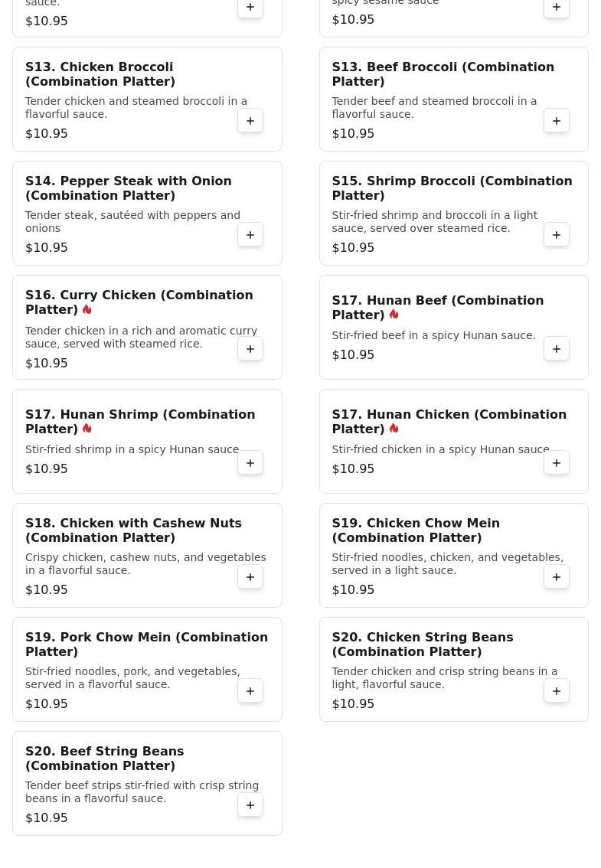601x868 pixels.
Task: Add Chicken with Cashew Nuts platter
Action: point(250,577)
